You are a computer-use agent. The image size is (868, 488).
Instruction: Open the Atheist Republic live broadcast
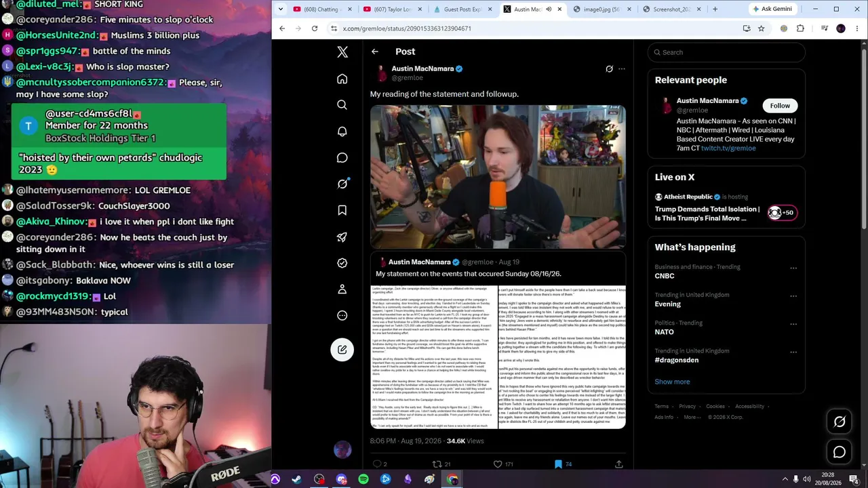[726, 207]
